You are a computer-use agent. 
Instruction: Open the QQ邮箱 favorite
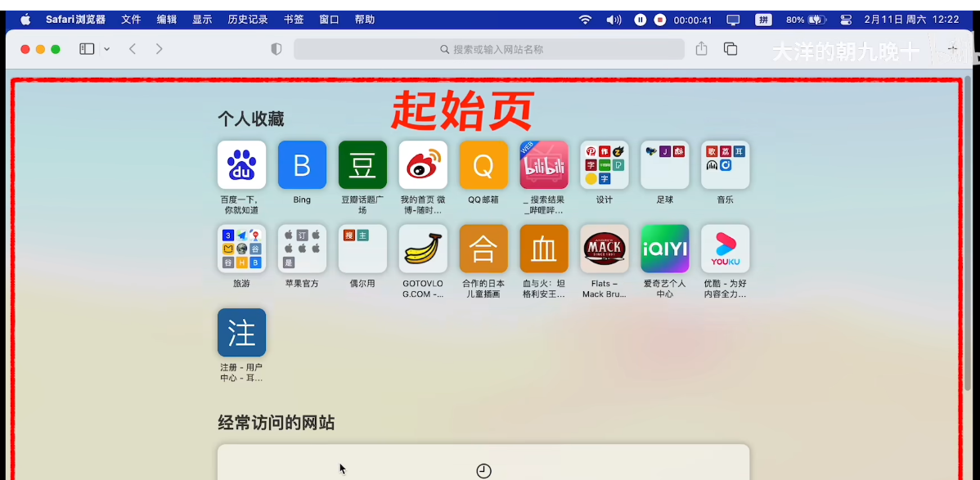483,164
